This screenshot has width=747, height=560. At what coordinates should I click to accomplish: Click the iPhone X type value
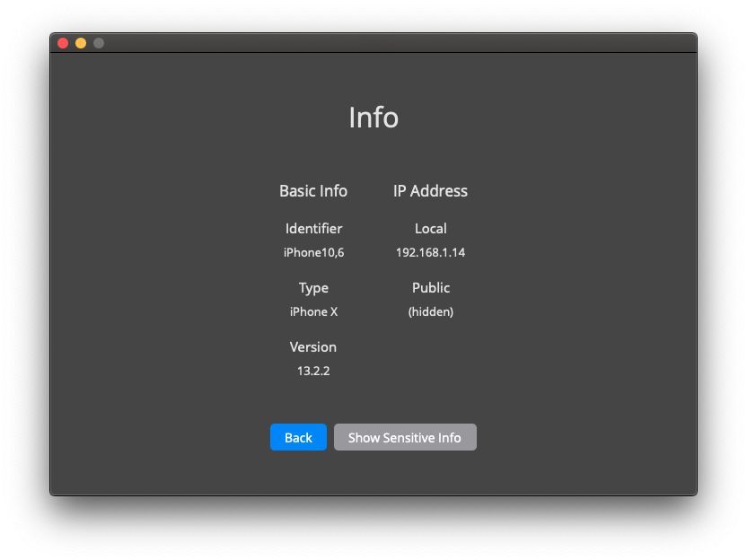pos(313,311)
